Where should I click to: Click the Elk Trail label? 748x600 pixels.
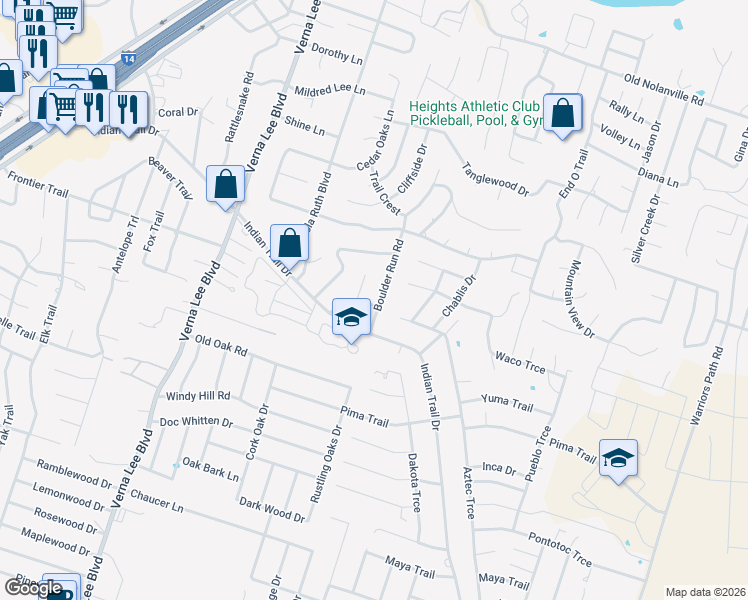tap(48, 325)
